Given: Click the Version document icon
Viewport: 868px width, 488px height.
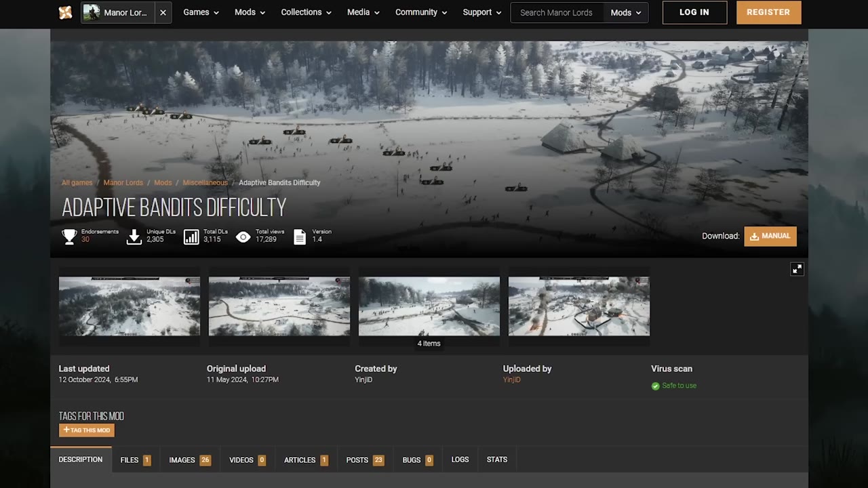Looking at the screenshot, I should point(300,237).
